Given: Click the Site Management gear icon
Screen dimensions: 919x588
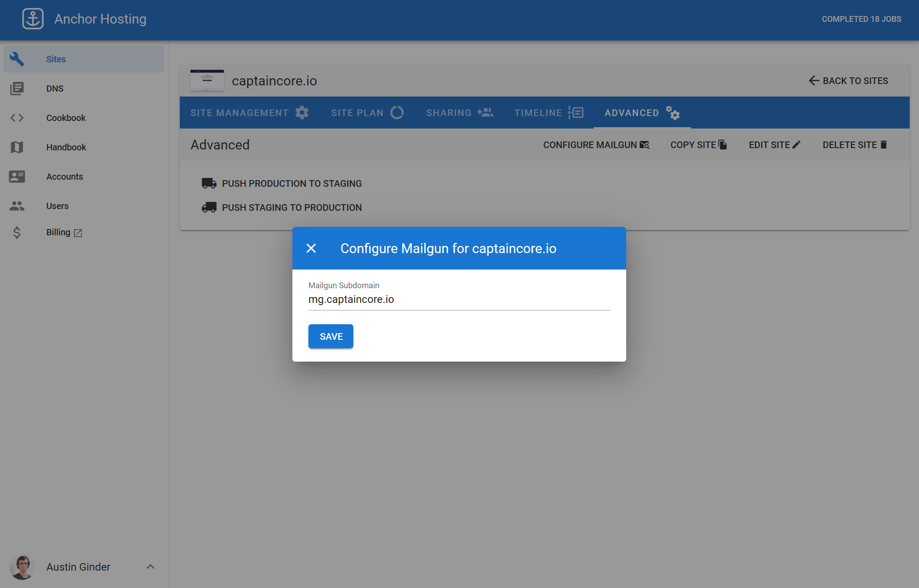Looking at the screenshot, I should [x=302, y=113].
